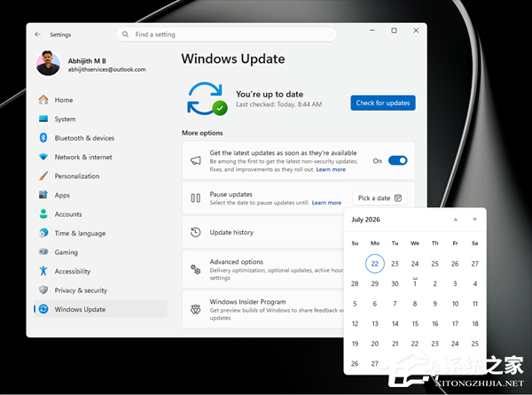Select date 9 in the calendar

435,304
